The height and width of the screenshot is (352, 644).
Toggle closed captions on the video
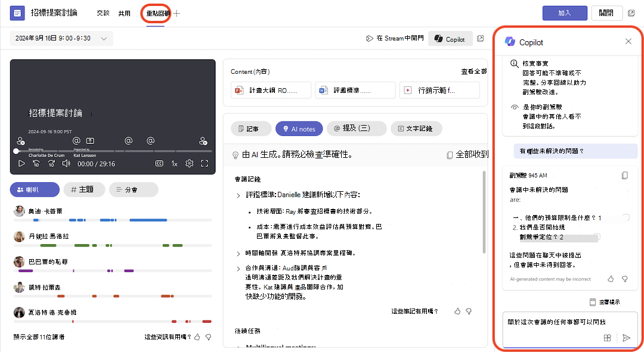coord(159,164)
